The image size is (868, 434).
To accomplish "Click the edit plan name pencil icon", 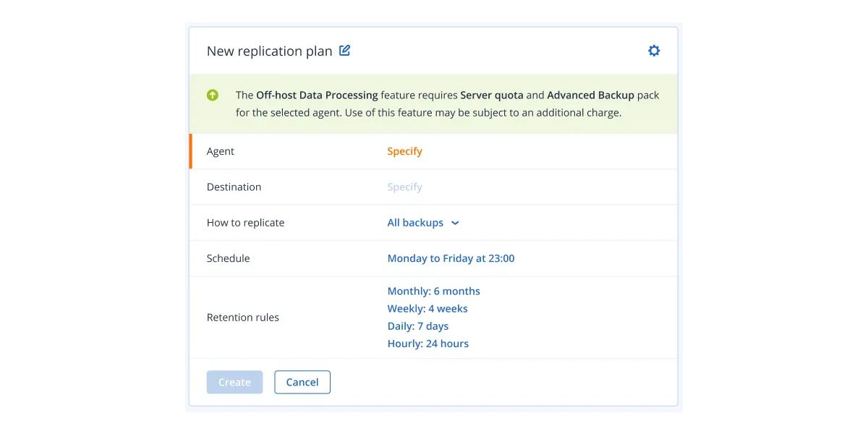I will tap(345, 51).
